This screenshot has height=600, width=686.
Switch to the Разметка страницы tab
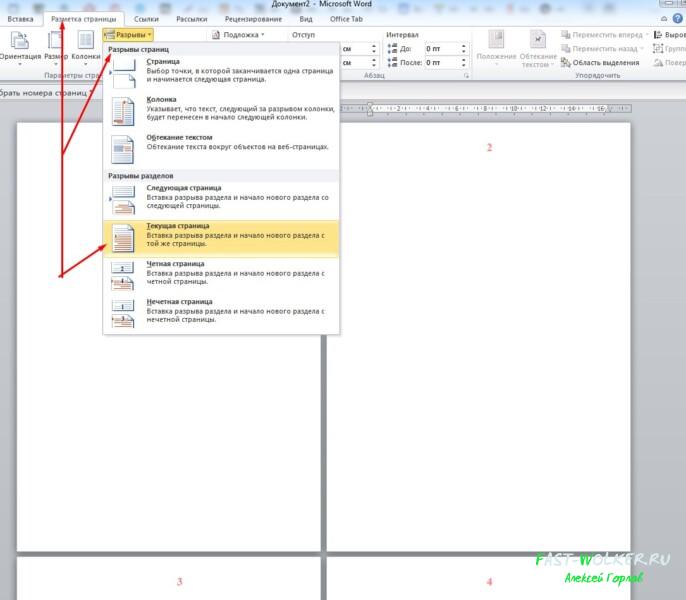click(84, 19)
